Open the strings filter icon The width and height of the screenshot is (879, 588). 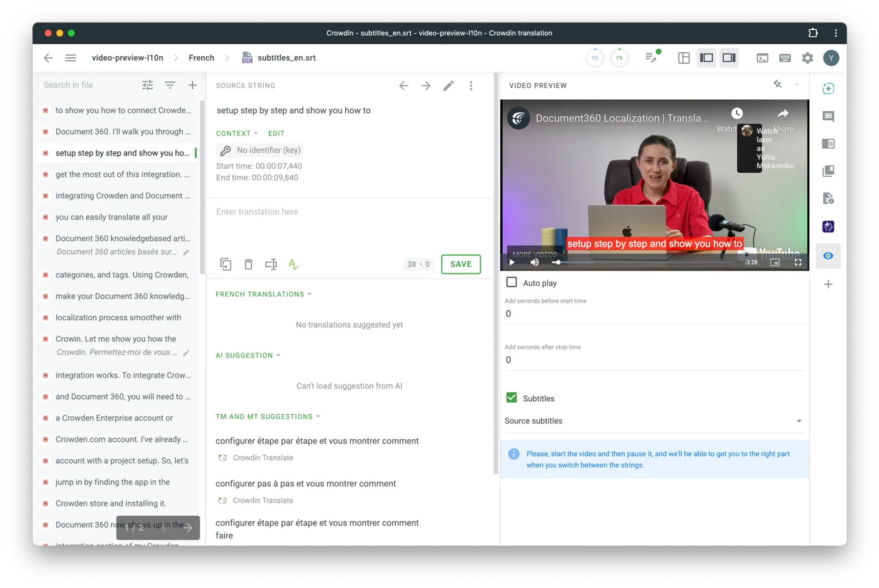point(170,85)
